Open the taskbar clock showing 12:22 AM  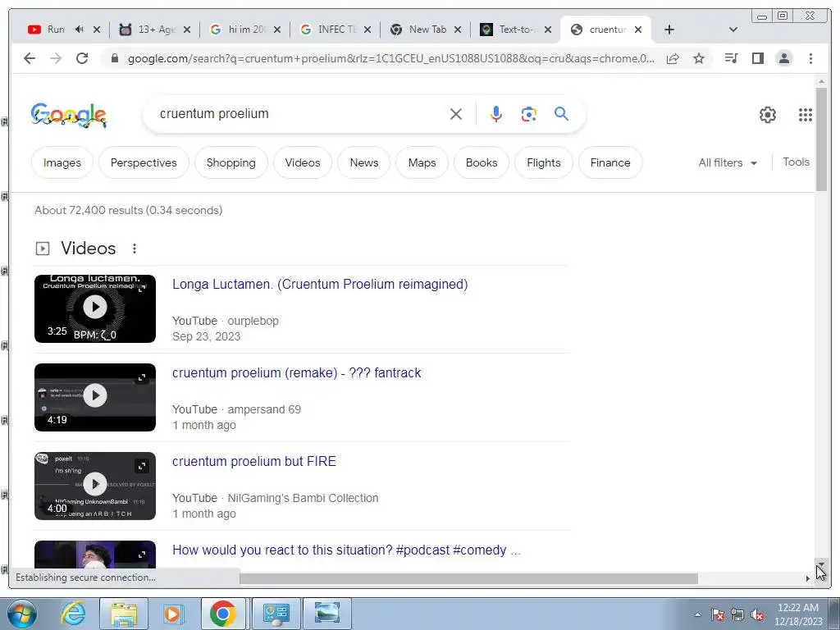(798, 614)
